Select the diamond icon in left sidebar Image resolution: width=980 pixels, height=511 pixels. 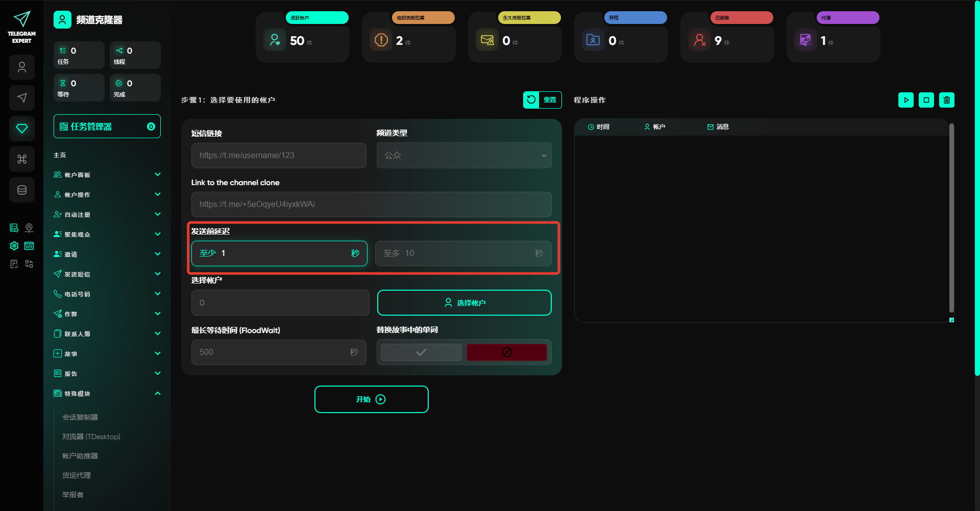click(22, 129)
